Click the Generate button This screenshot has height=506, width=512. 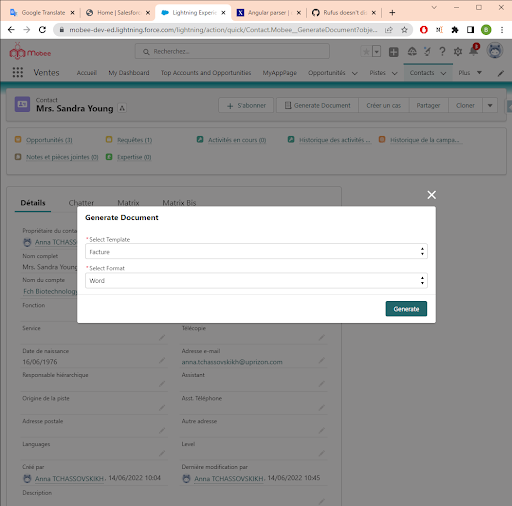(x=406, y=309)
